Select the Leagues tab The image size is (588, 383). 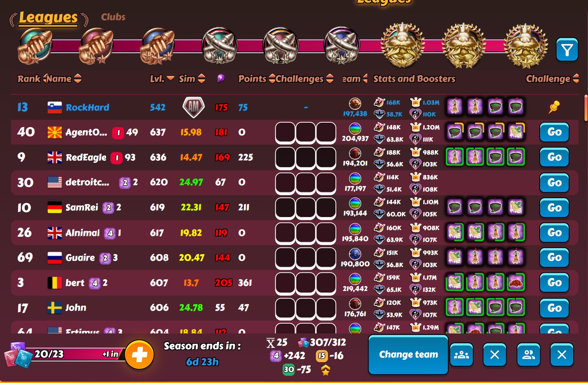(48, 18)
